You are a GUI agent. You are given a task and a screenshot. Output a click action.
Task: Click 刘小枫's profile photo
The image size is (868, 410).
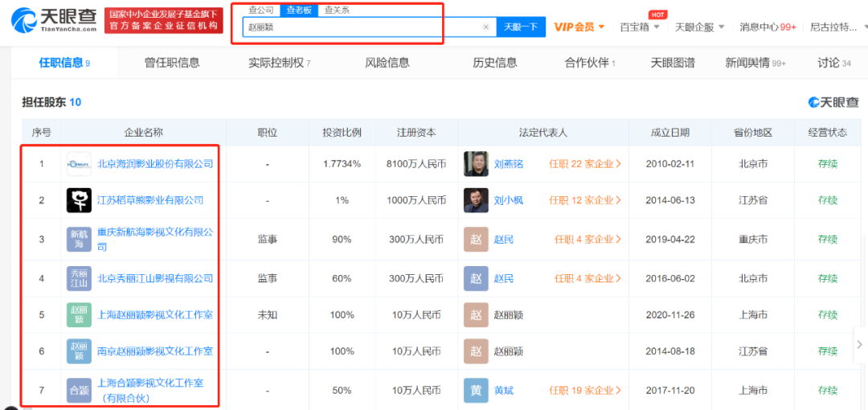click(x=476, y=200)
